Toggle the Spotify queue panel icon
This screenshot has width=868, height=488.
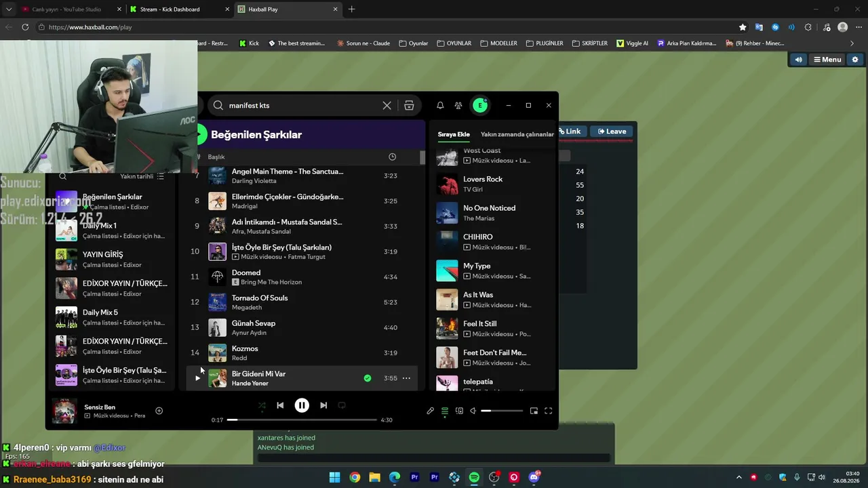click(x=445, y=411)
